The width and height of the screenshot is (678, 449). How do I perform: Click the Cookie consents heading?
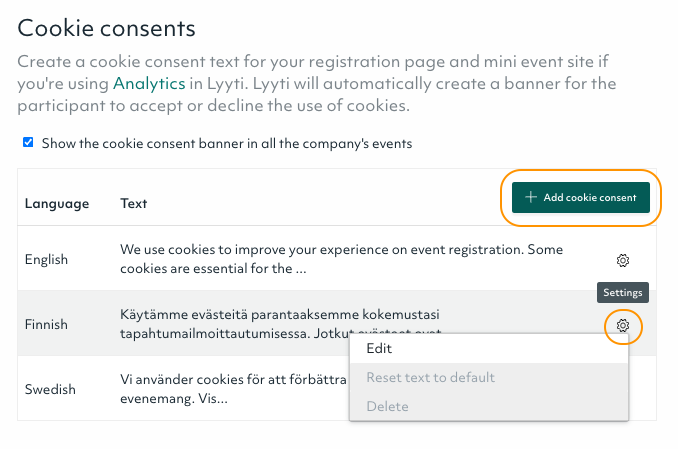[106, 28]
